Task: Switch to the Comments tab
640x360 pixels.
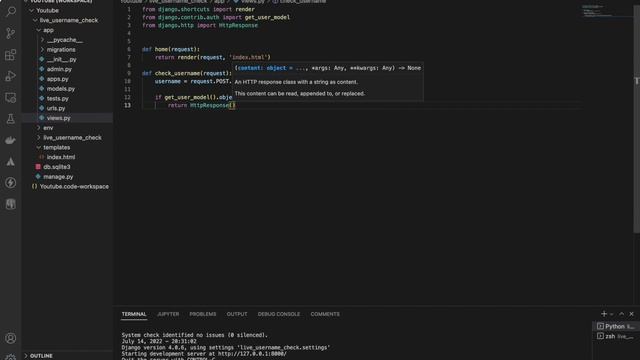Action: coord(325,314)
